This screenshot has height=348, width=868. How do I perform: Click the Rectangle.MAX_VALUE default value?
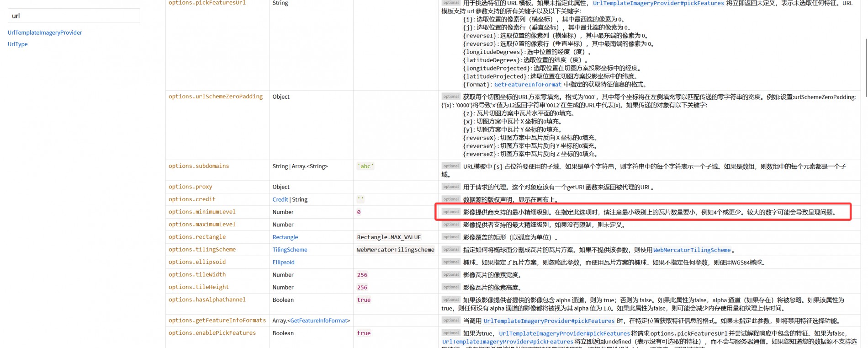tap(389, 237)
